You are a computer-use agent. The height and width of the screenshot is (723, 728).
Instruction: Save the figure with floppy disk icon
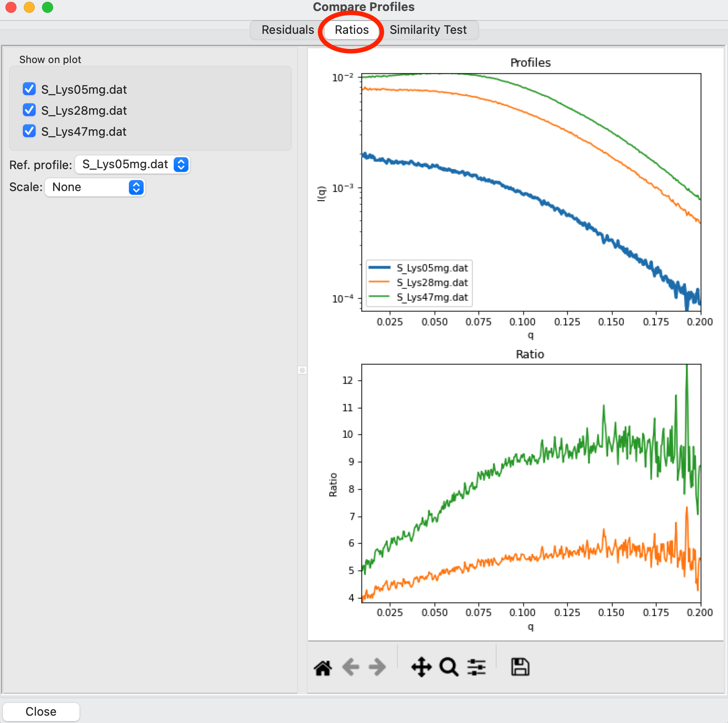point(520,667)
